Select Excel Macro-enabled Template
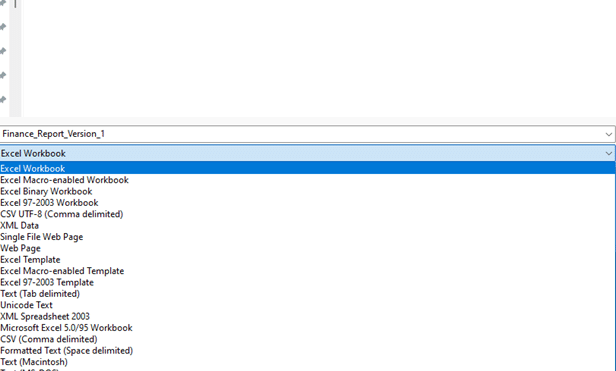 (x=308, y=271)
